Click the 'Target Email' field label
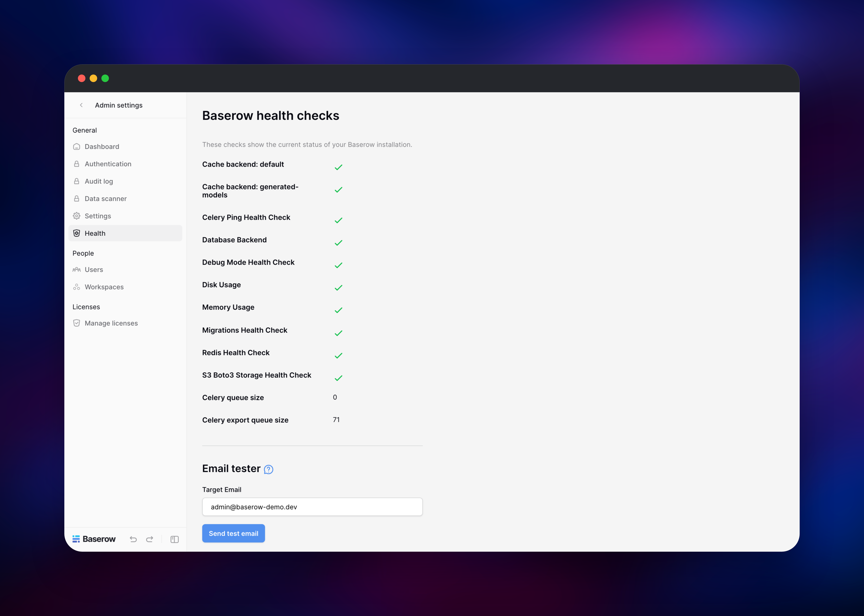This screenshot has height=616, width=864. coord(222,490)
